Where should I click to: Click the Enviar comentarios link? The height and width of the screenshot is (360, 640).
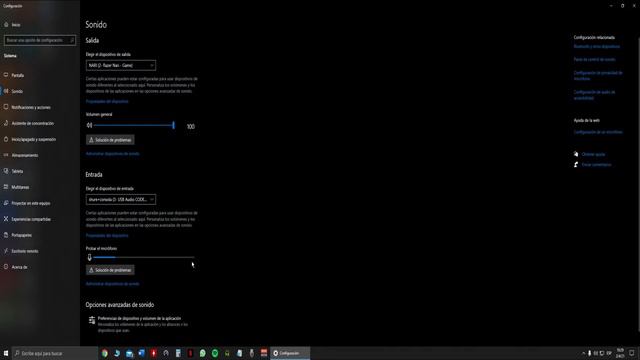pos(596,164)
